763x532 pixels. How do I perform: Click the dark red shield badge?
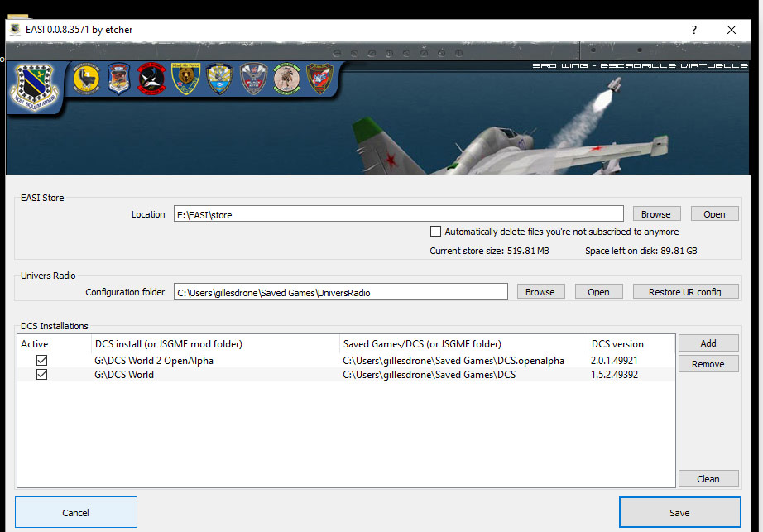[319, 79]
